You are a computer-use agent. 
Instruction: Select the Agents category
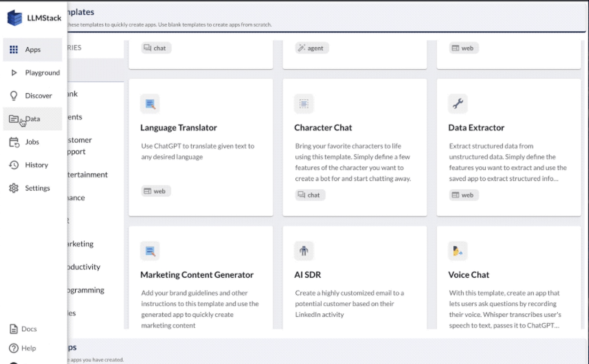click(75, 117)
